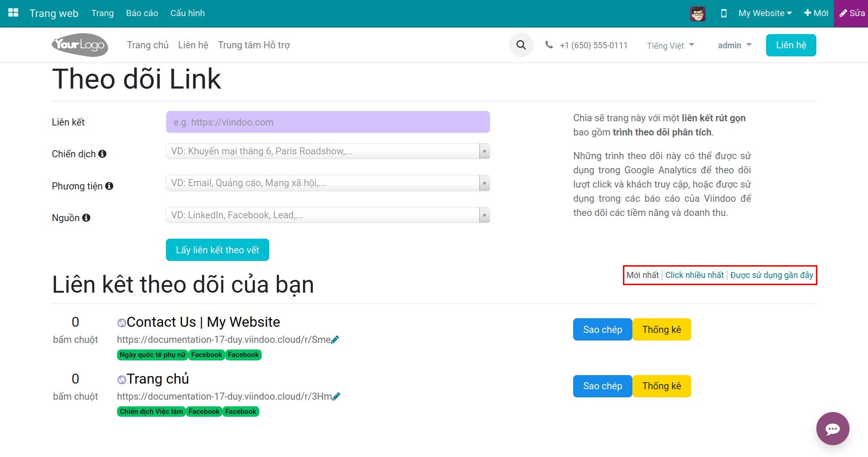Click the teal Liên hệ header button
This screenshot has height=457, width=868.
pyautogui.click(x=791, y=45)
